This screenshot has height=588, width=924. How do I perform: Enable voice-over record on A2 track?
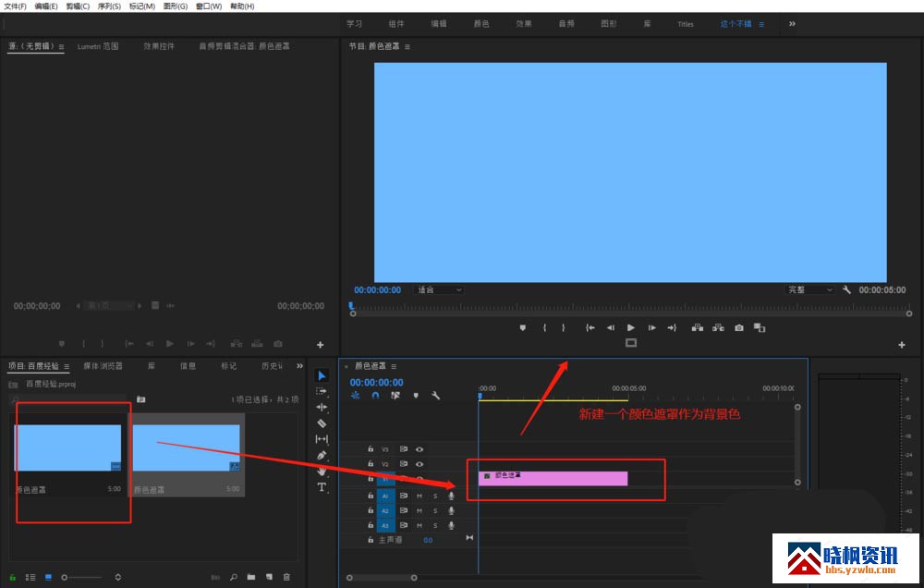point(452,510)
